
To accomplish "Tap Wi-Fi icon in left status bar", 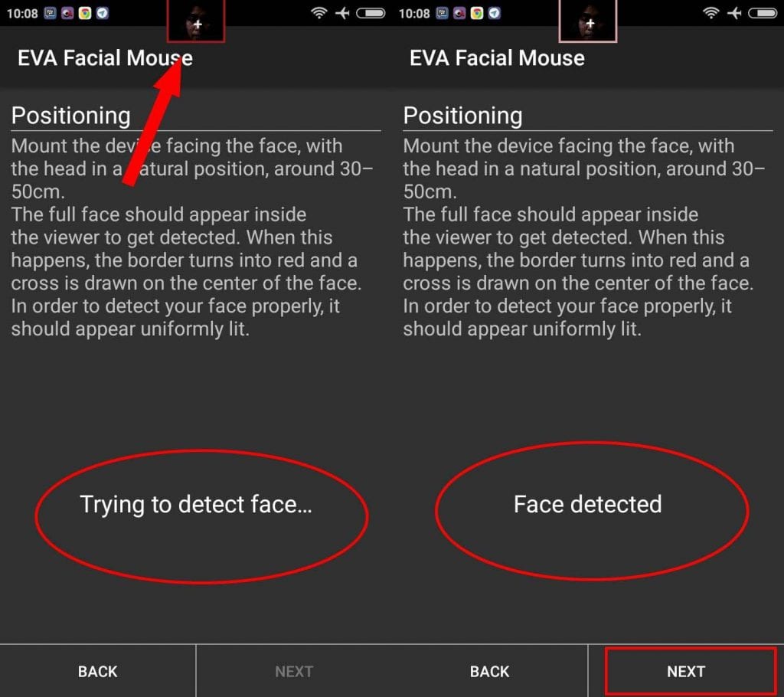I will [x=319, y=13].
